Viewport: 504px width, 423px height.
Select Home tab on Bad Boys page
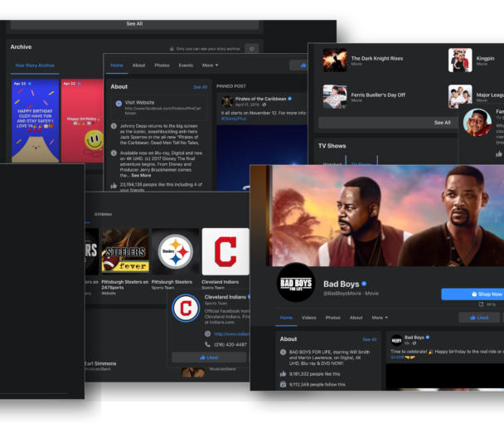tap(286, 318)
